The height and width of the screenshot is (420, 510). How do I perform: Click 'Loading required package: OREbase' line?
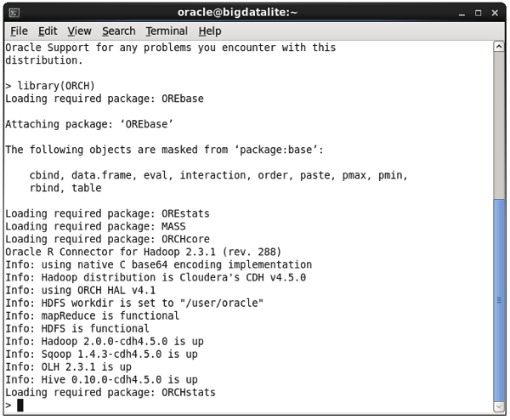point(105,99)
